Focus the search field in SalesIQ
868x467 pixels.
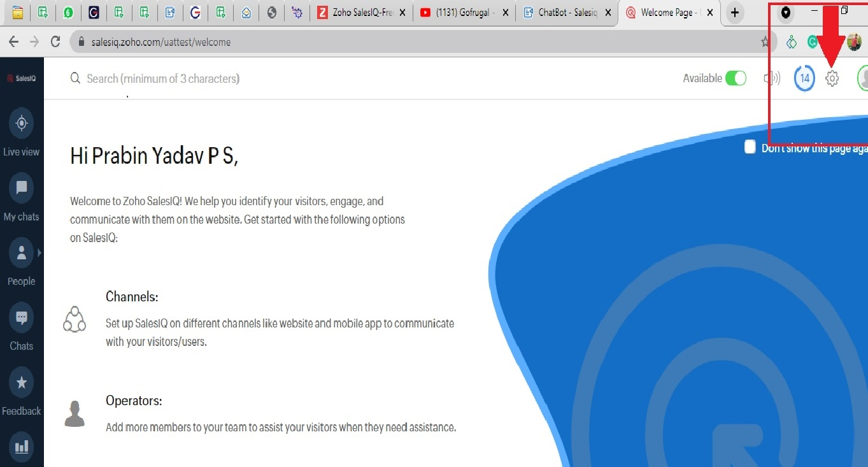[163, 78]
